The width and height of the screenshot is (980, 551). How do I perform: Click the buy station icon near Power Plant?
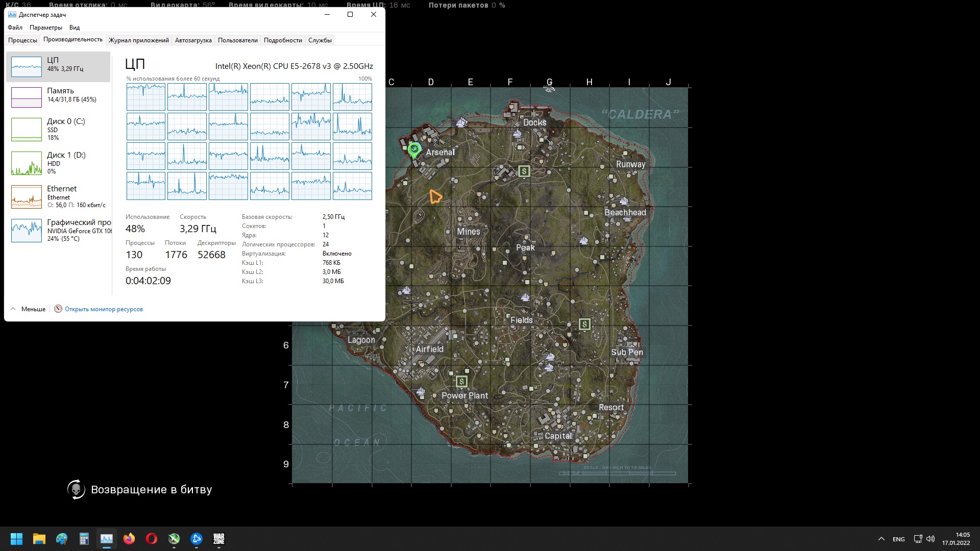pyautogui.click(x=461, y=381)
